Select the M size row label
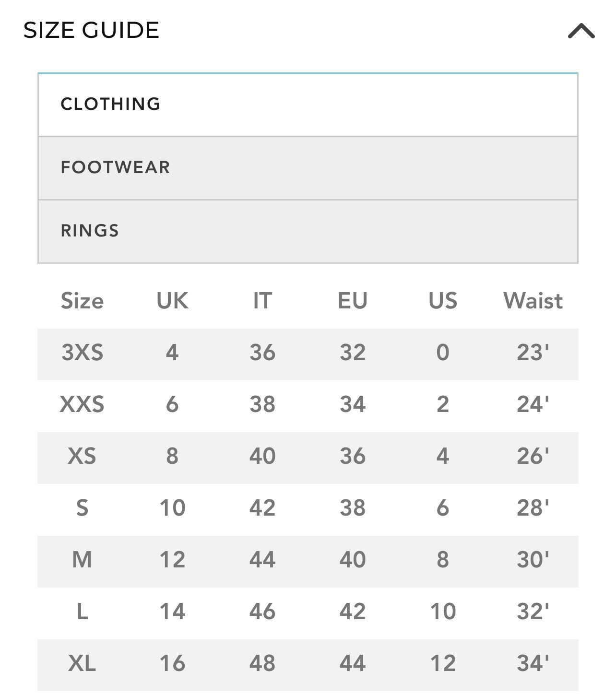616x695 pixels. (x=82, y=560)
